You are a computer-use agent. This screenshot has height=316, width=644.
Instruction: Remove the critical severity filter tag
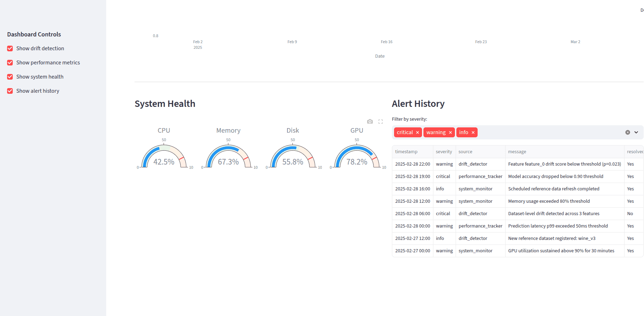(417, 132)
